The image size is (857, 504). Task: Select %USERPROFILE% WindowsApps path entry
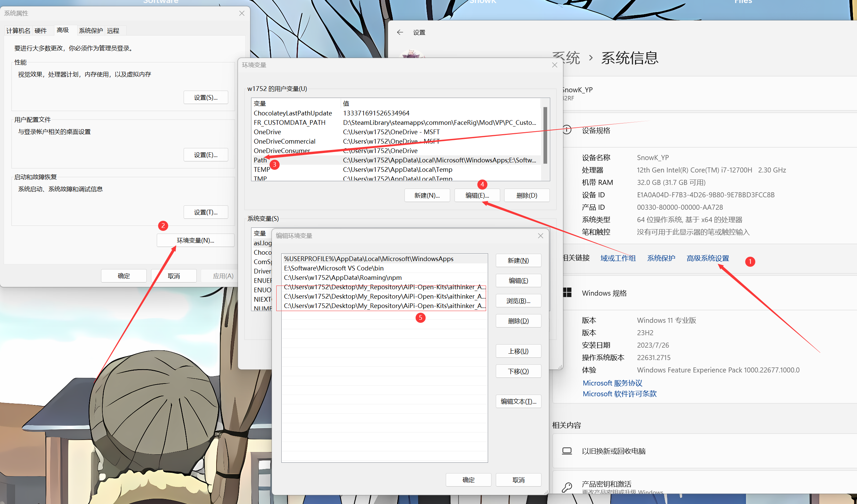[384, 259]
